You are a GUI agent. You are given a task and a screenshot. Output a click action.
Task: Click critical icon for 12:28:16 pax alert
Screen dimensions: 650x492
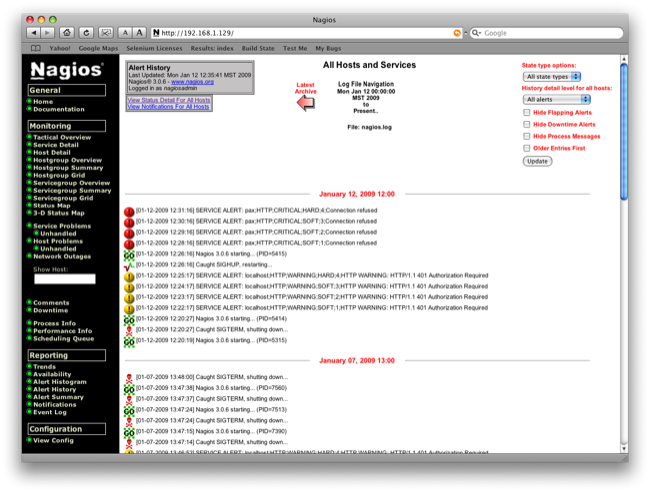(x=129, y=244)
